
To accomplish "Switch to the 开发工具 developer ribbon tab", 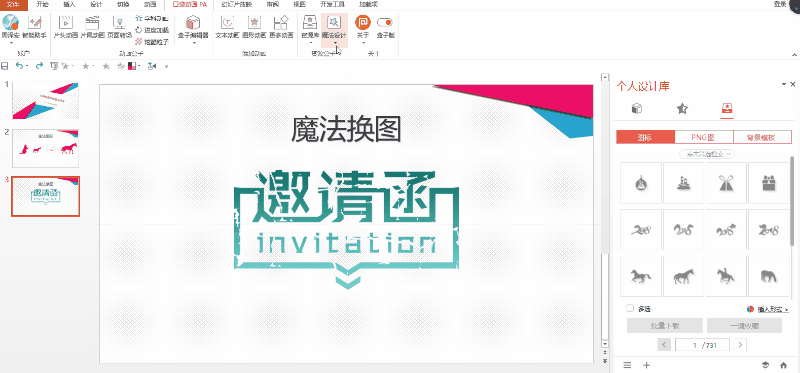I will [331, 4].
